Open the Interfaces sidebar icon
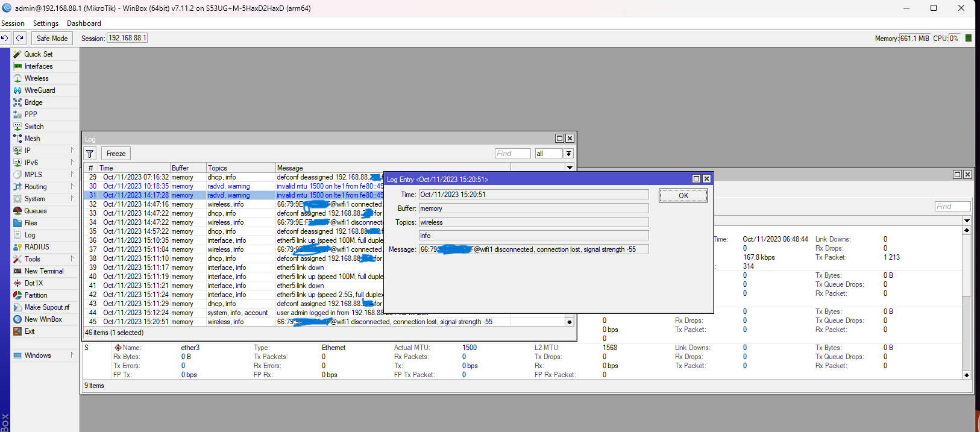The height and width of the screenshot is (432, 980). point(17,66)
